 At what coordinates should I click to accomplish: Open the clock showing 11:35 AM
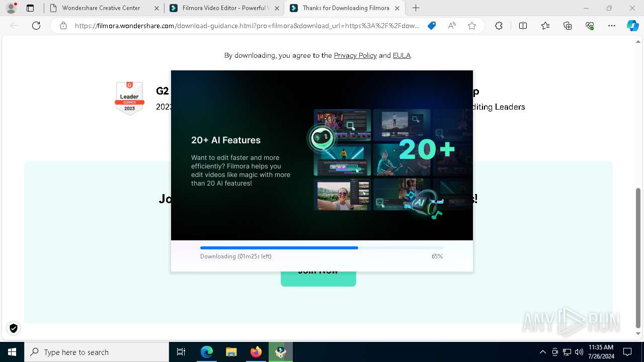(601, 352)
